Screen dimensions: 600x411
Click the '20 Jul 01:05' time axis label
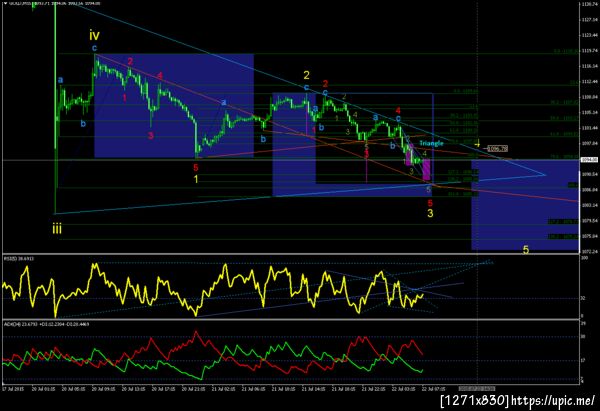[x=44, y=389]
